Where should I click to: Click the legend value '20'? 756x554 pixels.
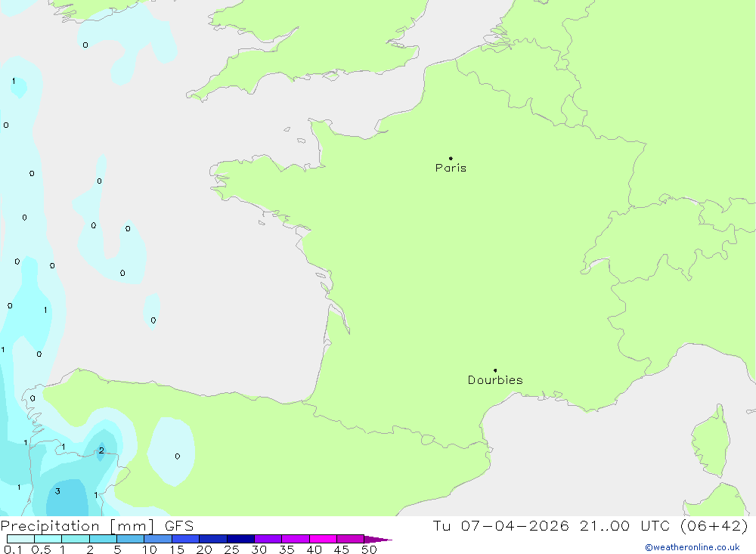click(204, 549)
